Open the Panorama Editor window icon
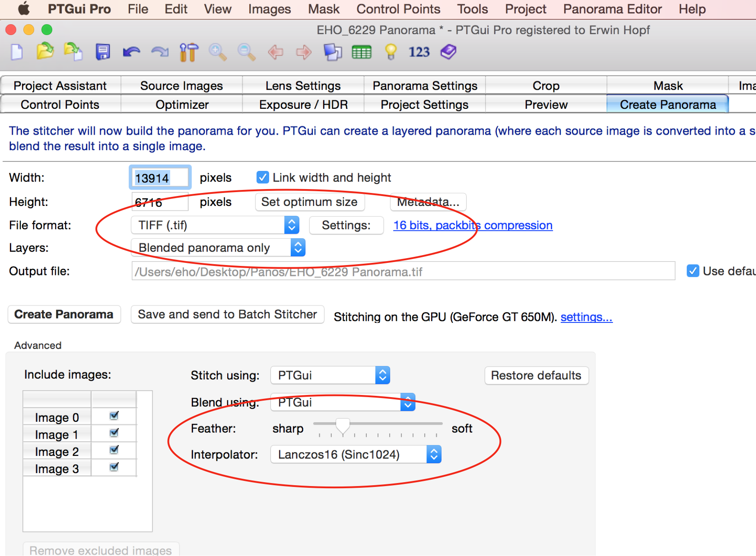This screenshot has width=756, height=556. [333, 52]
